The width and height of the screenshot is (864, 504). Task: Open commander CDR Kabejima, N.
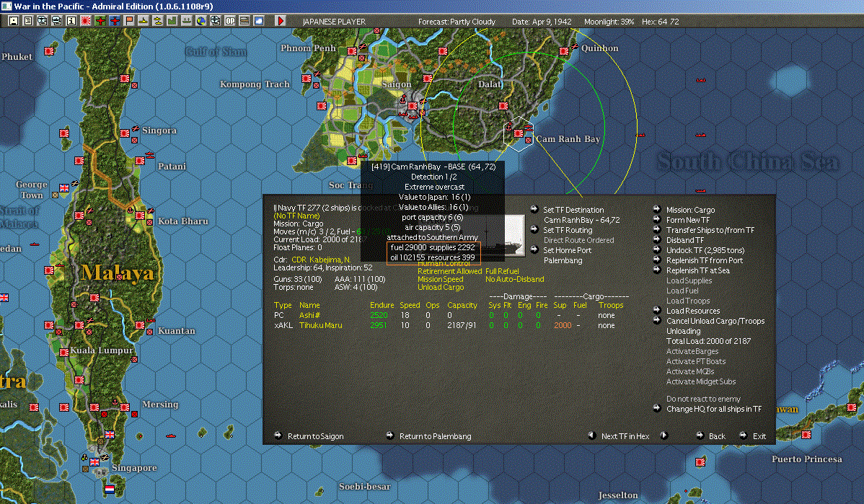click(321, 260)
